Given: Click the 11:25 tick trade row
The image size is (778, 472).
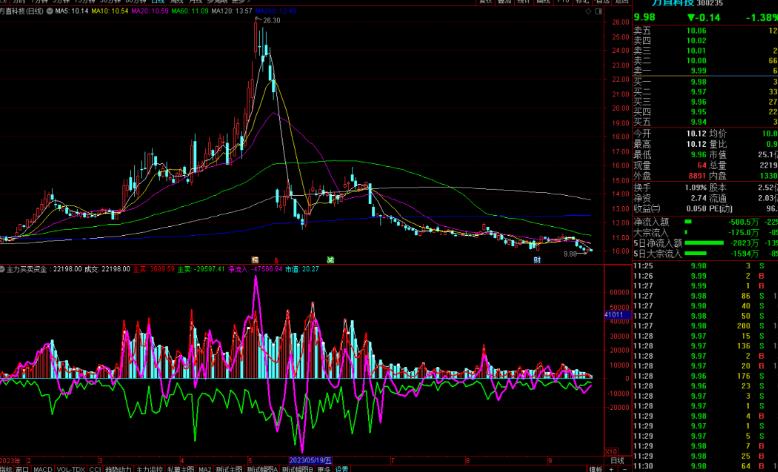Looking at the screenshot, I should pos(706,266).
